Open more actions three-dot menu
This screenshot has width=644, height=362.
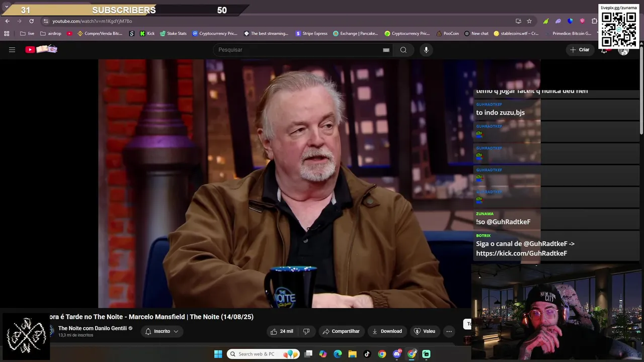tap(449, 331)
